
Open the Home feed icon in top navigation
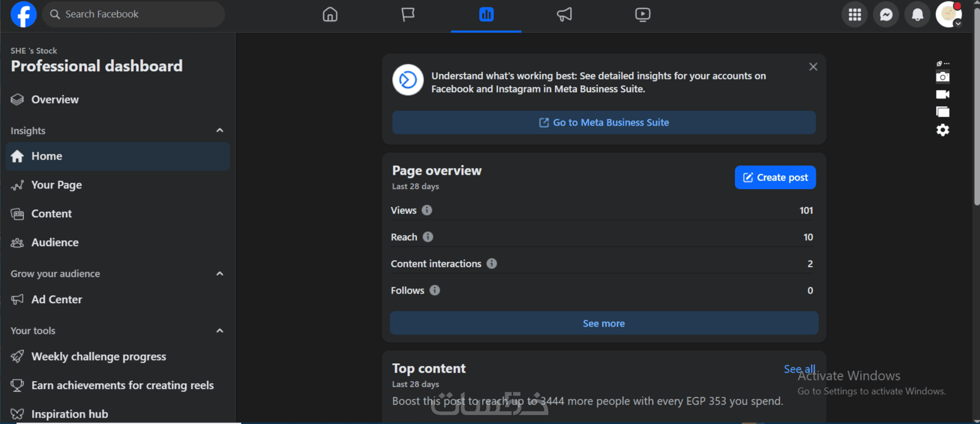pyautogui.click(x=330, y=14)
